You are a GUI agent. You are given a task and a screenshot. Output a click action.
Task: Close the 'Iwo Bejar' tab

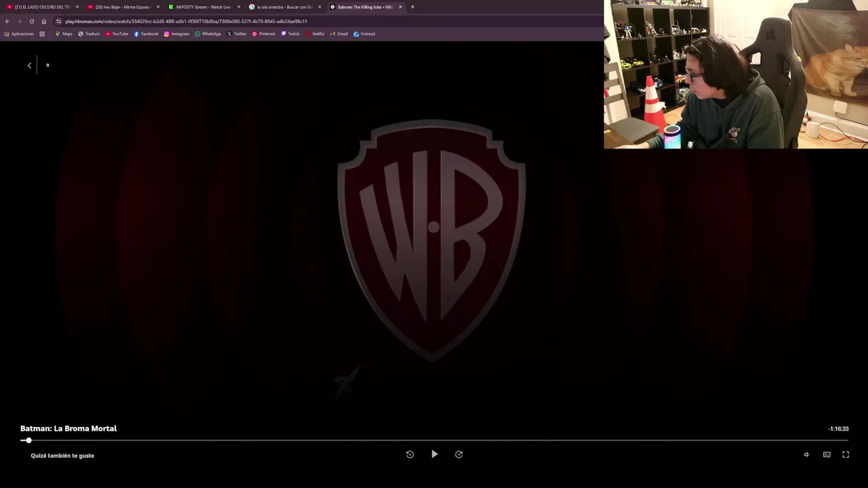158,7
